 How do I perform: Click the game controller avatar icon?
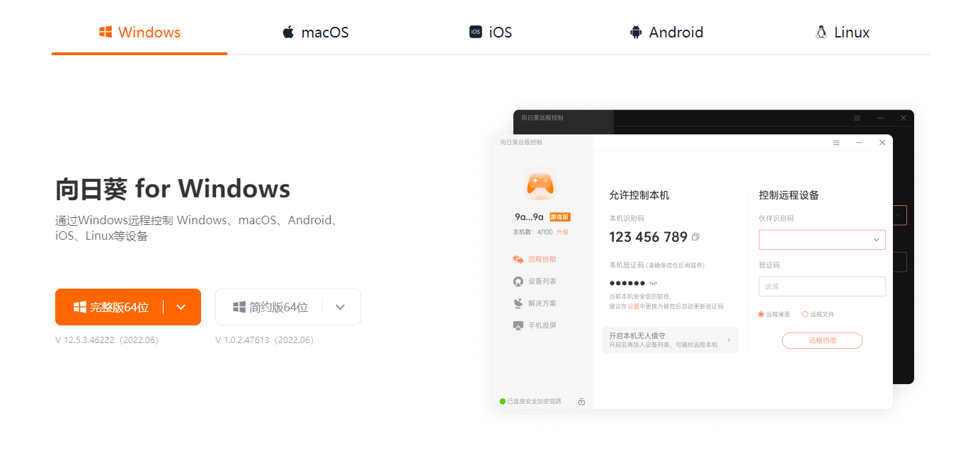point(541,184)
